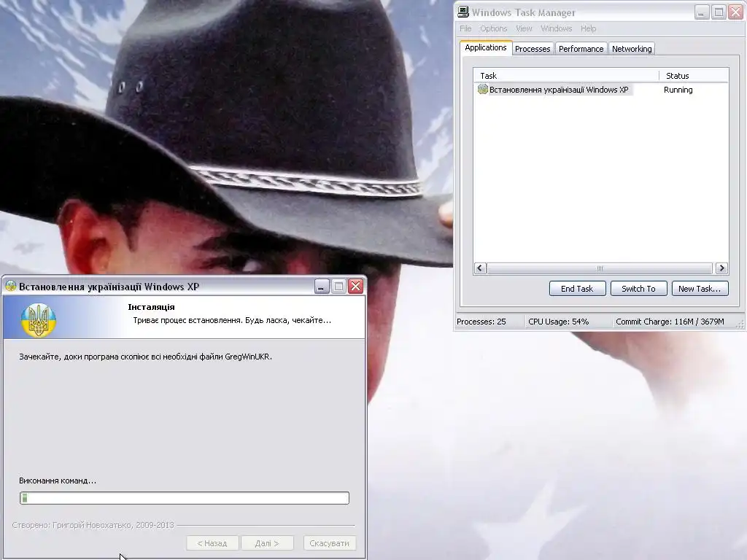Click the Running status cell
The width and height of the screenshot is (747, 560).
(x=678, y=90)
